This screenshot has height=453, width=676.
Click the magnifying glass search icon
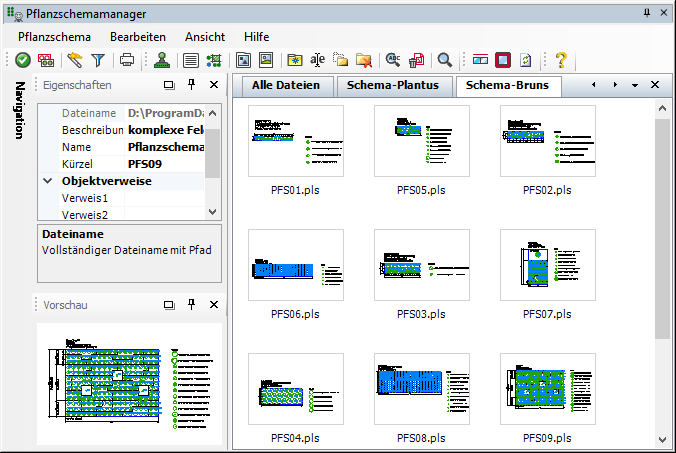click(444, 60)
